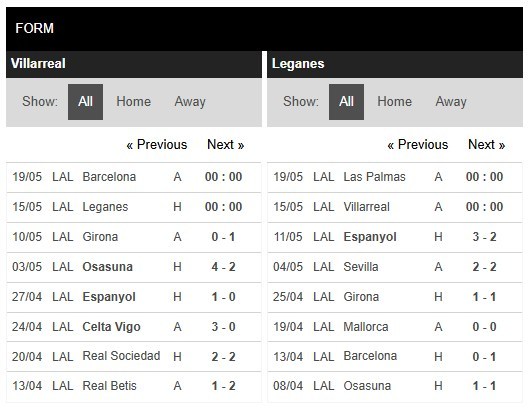The height and width of the screenshot is (418, 529).
Task: Switch Leganes form to Home matches
Action: [x=394, y=102]
